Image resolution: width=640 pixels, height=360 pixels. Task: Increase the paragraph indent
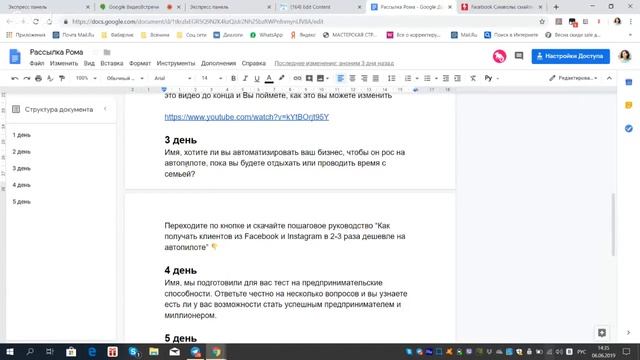coord(458,78)
